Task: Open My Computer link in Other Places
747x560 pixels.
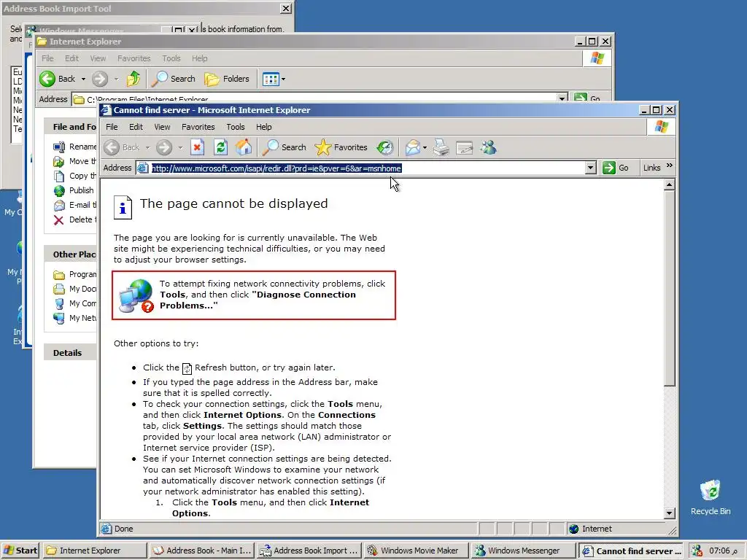Action: [x=75, y=303]
